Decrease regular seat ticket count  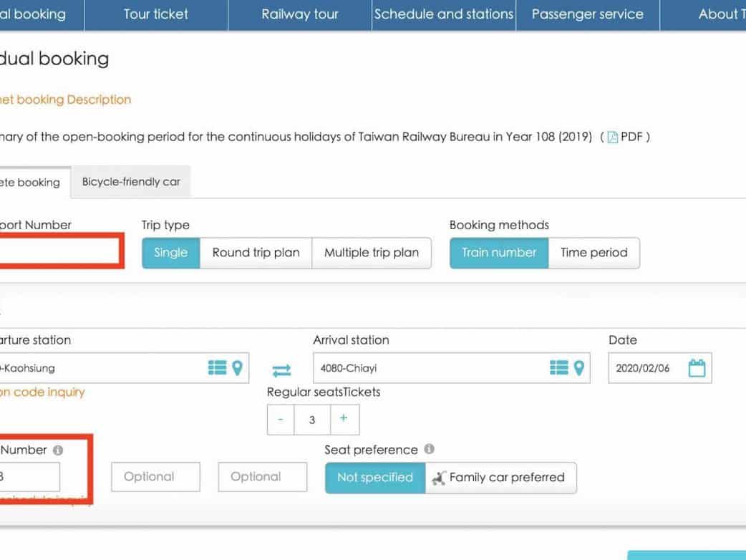(x=281, y=420)
